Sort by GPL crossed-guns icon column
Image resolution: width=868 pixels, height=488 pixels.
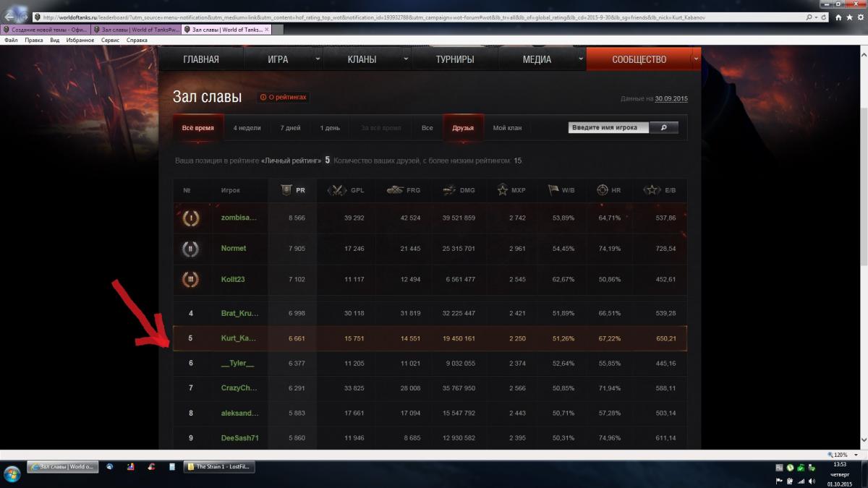pos(346,190)
